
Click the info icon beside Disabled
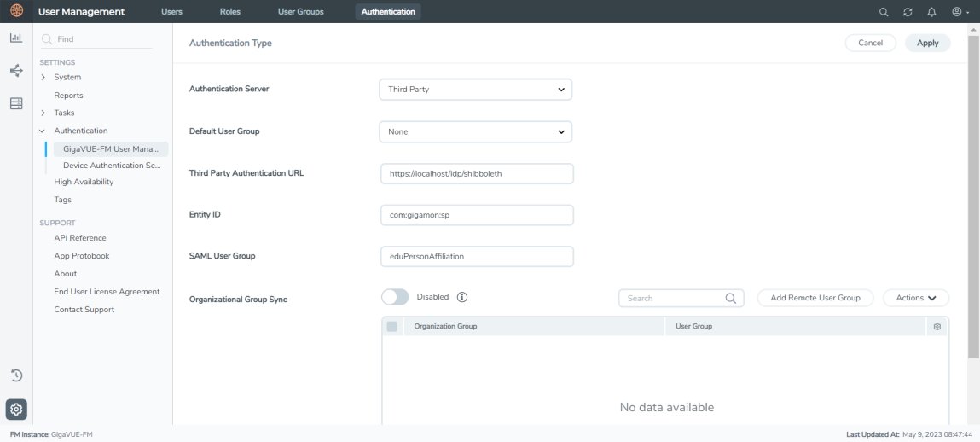pyautogui.click(x=462, y=297)
